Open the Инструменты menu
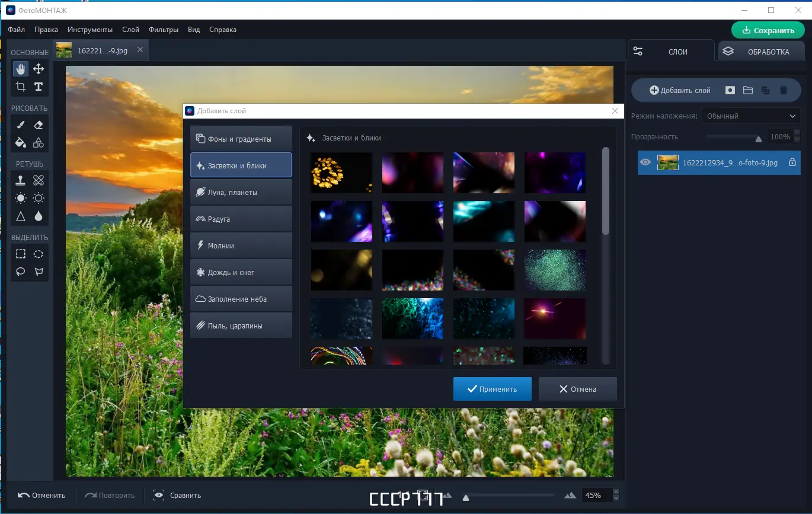Screen dimensions: 812x514 [x=90, y=30]
